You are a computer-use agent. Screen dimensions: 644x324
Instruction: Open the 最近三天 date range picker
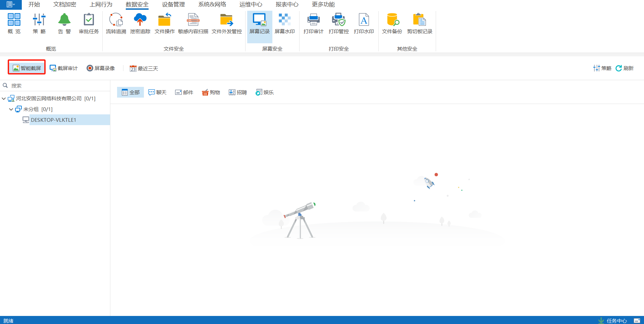pos(144,68)
